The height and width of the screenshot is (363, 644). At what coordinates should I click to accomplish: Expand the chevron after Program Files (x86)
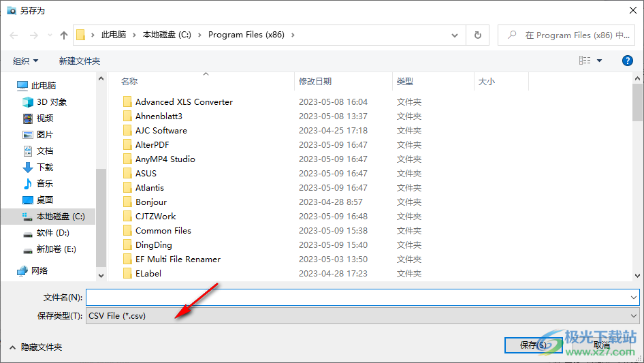tap(293, 35)
